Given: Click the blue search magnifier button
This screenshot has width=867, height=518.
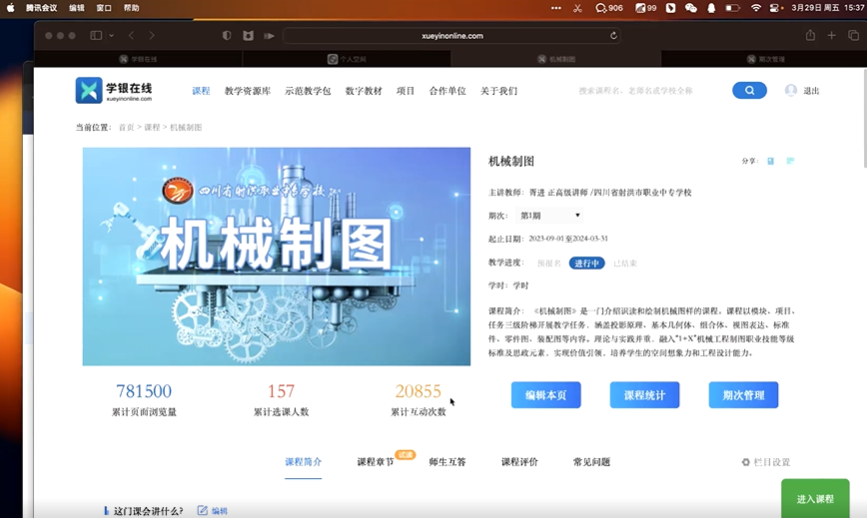Looking at the screenshot, I should [749, 90].
